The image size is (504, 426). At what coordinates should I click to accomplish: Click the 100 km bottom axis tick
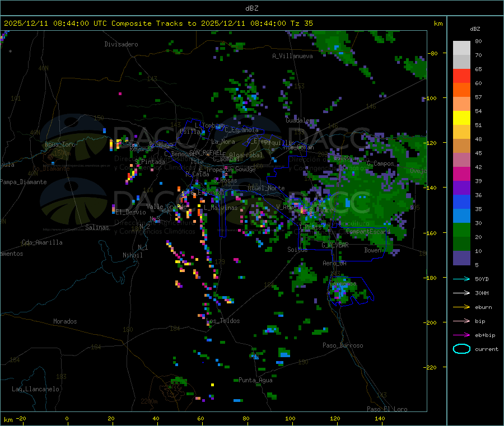(x=290, y=418)
